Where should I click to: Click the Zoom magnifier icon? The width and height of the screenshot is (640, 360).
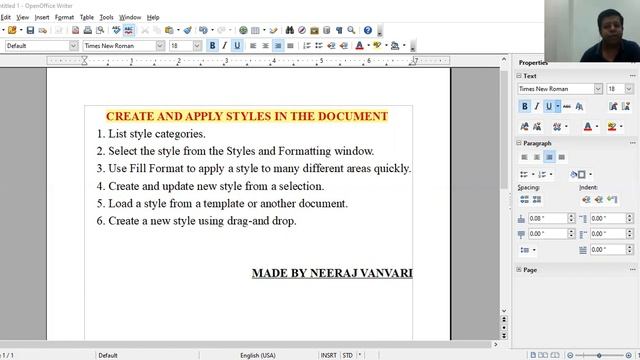tap(351, 30)
